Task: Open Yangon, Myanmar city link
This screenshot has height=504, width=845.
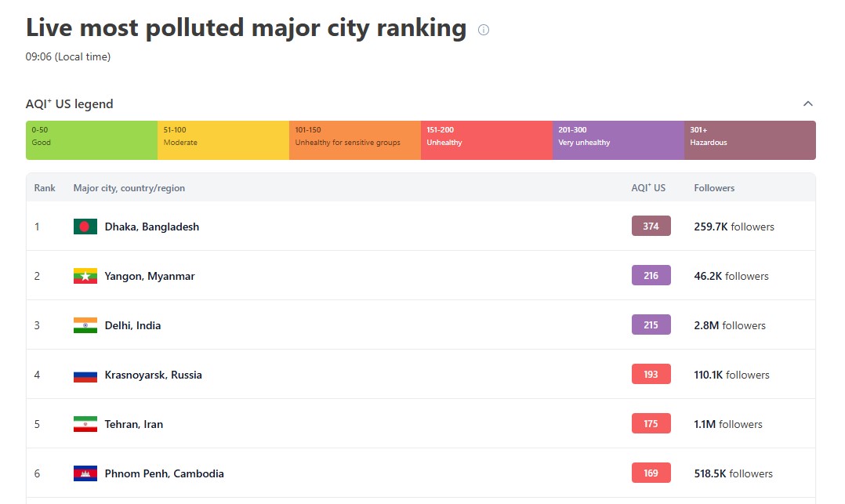Action: coord(149,276)
